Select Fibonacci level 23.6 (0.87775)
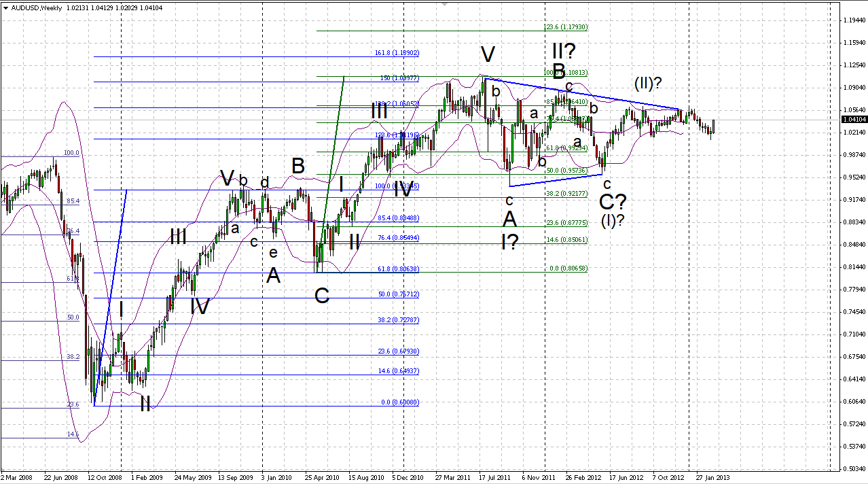Viewport: 868px width, 484px height. click(x=566, y=223)
